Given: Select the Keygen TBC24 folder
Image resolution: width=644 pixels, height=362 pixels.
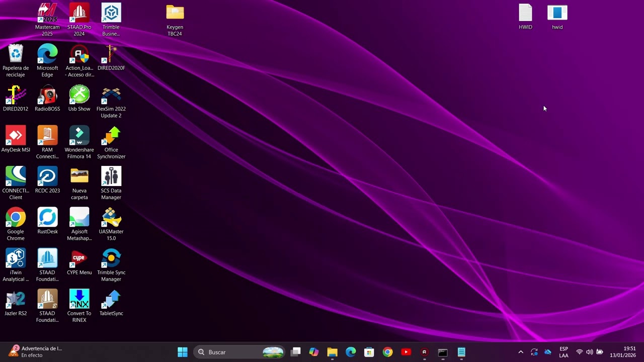Looking at the screenshot, I should coord(175,20).
